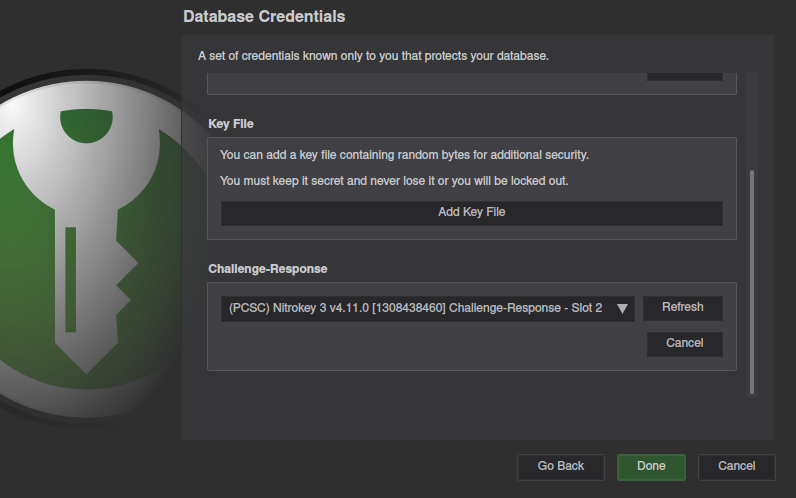Click the credentials panel scrollbar handle
The image size is (796, 498).
click(752, 282)
